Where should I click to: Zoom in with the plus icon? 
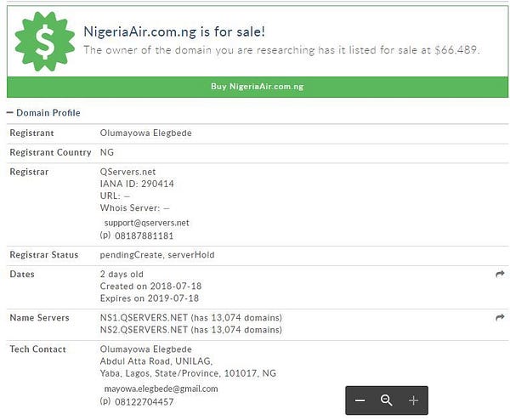pos(414,400)
